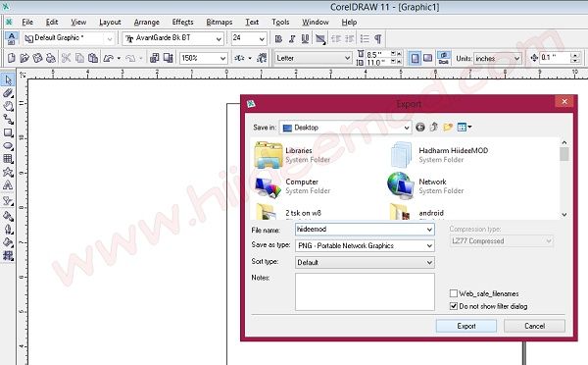
Task: Select the Outline pen tool
Action: pyautogui.click(x=8, y=229)
